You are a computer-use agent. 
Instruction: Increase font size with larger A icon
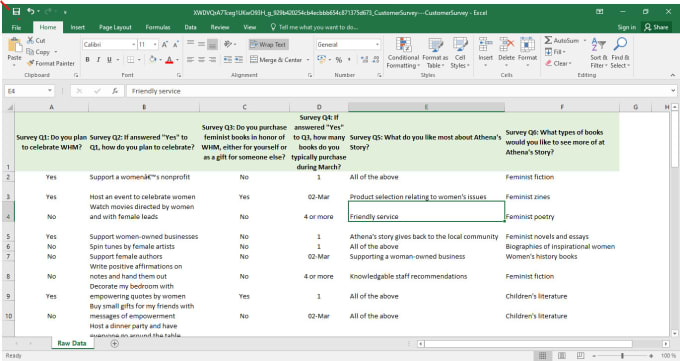[x=165, y=44]
